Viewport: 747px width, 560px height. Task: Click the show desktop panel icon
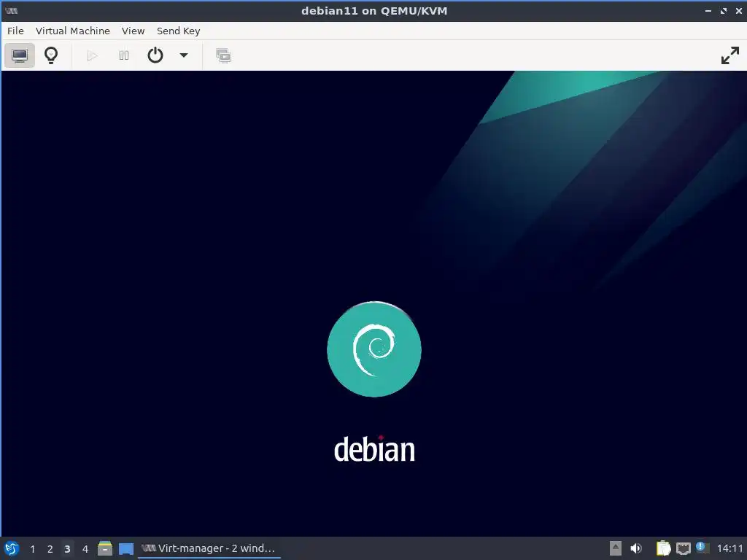pos(126,548)
